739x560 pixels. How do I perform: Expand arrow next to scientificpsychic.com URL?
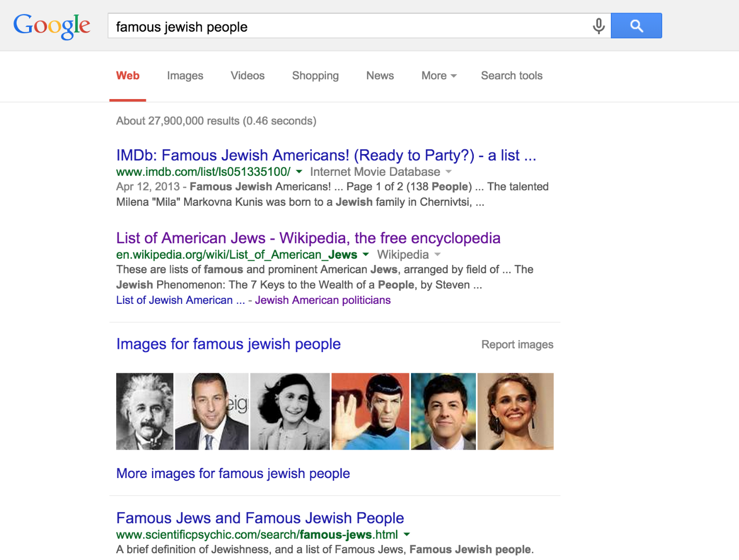click(x=407, y=534)
